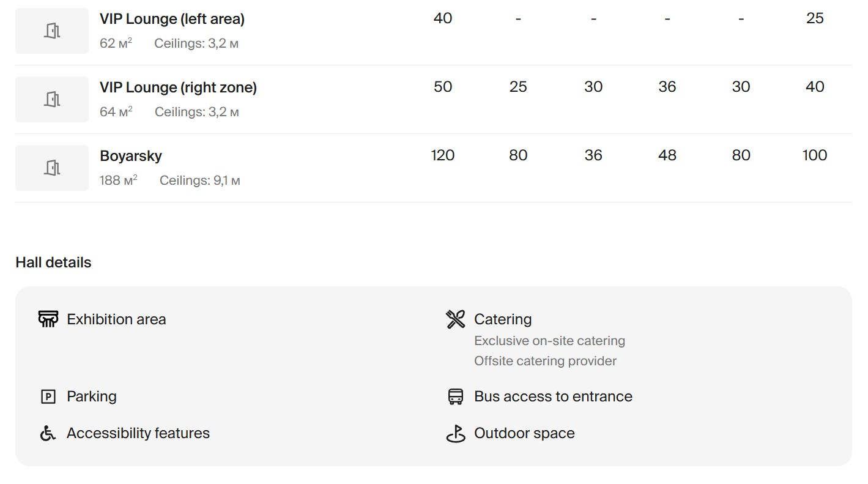The height and width of the screenshot is (484, 868).
Task: Click the Catering fork and knife icon
Action: 456,319
